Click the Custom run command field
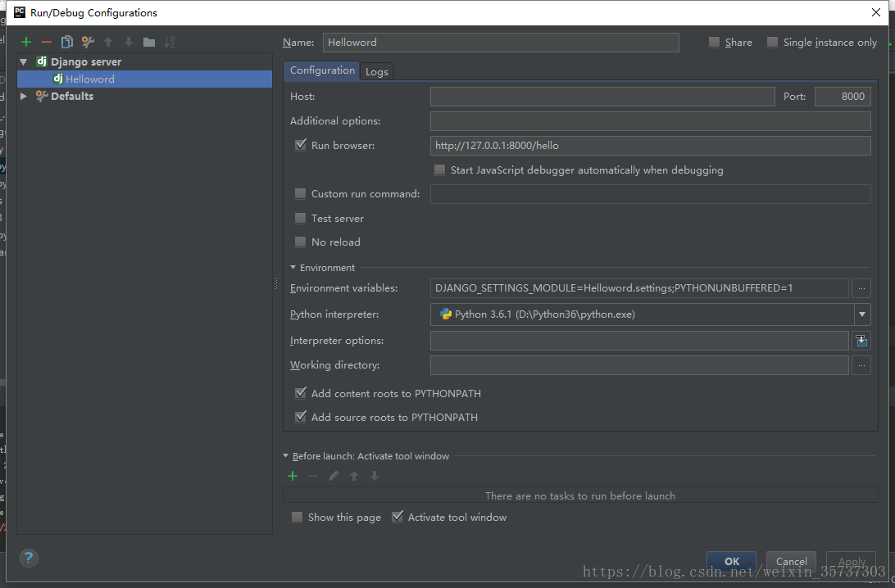The image size is (895, 588). coord(650,194)
